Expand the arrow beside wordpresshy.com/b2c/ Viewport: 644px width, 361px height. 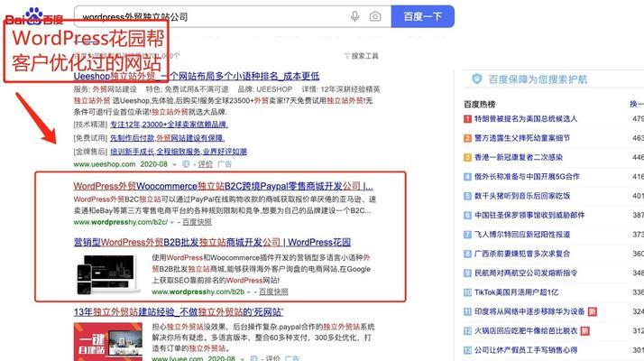(172, 222)
